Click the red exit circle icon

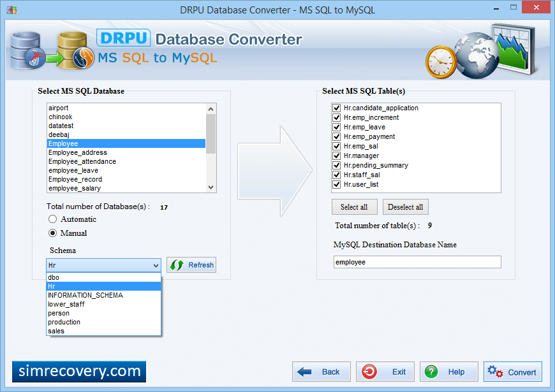point(369,372)
